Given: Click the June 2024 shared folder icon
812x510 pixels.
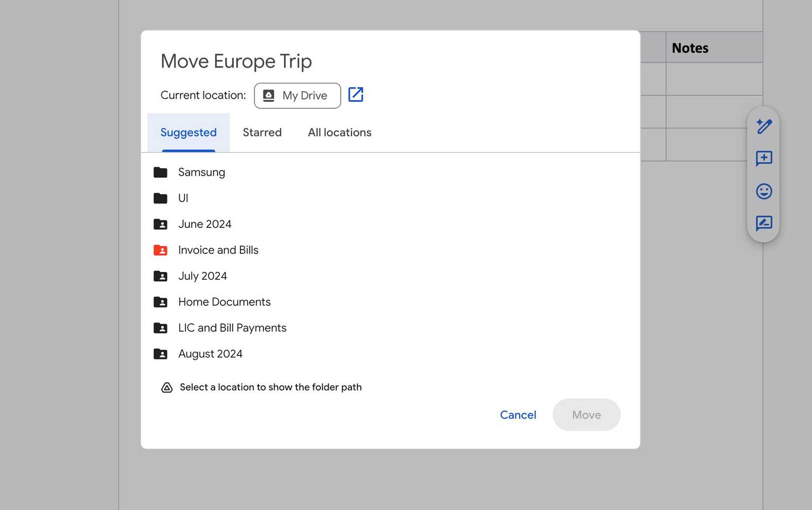Looking at the screenshot, I should click(x=160, y=224).
